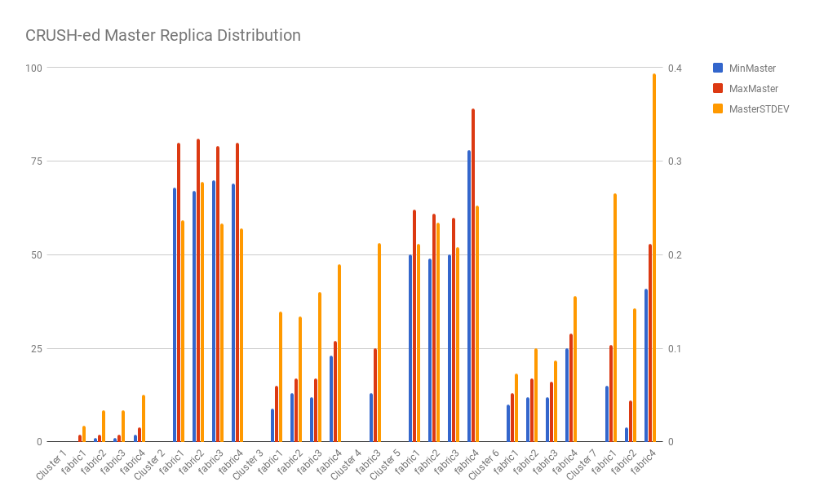Click the 100 value on left axis
Screen dimensions: 815x504
point(33,68)
